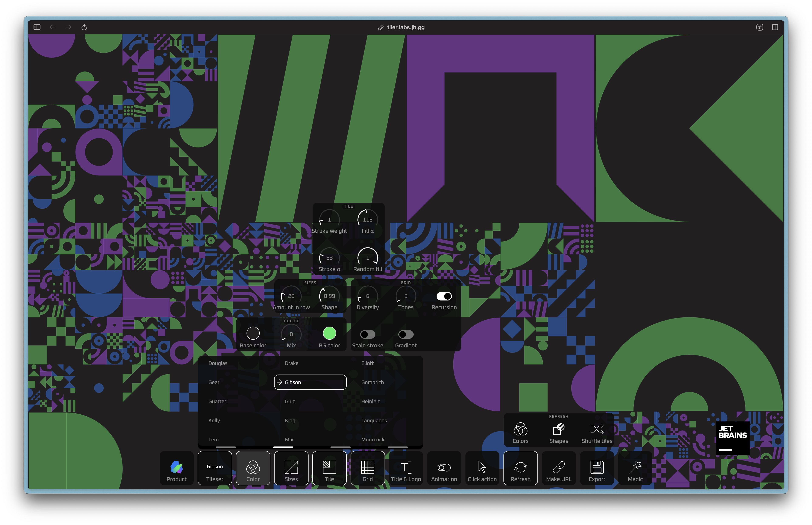
Task: Choose Moorcock from tileset list
Action: [x=372, y=439]
